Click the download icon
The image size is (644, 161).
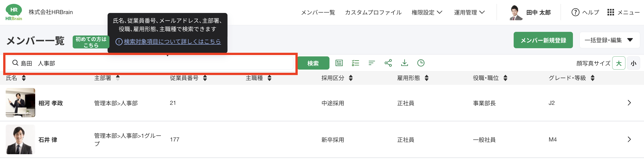pyautogui.click(x=404, y=63)
